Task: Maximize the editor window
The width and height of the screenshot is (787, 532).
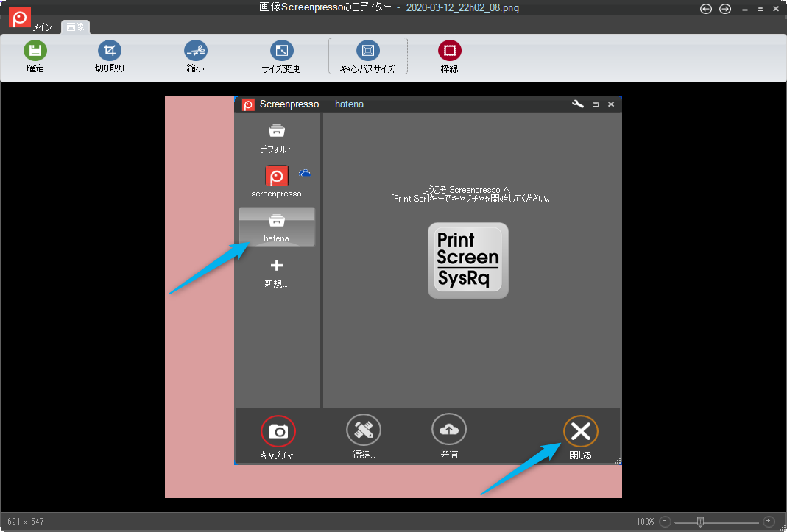Action: click(760, 9)
